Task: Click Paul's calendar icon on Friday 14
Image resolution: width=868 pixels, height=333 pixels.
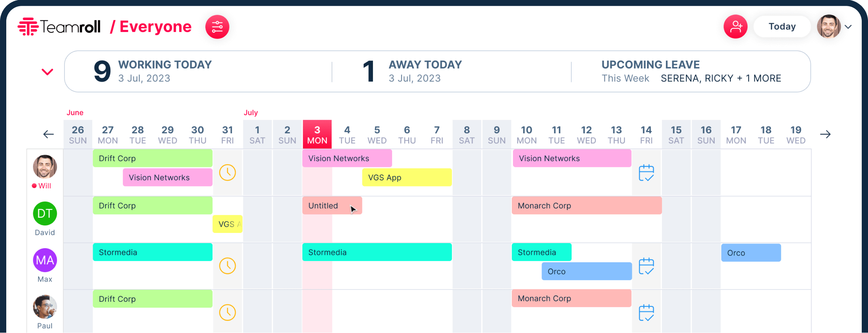Action: pos(646,312)
